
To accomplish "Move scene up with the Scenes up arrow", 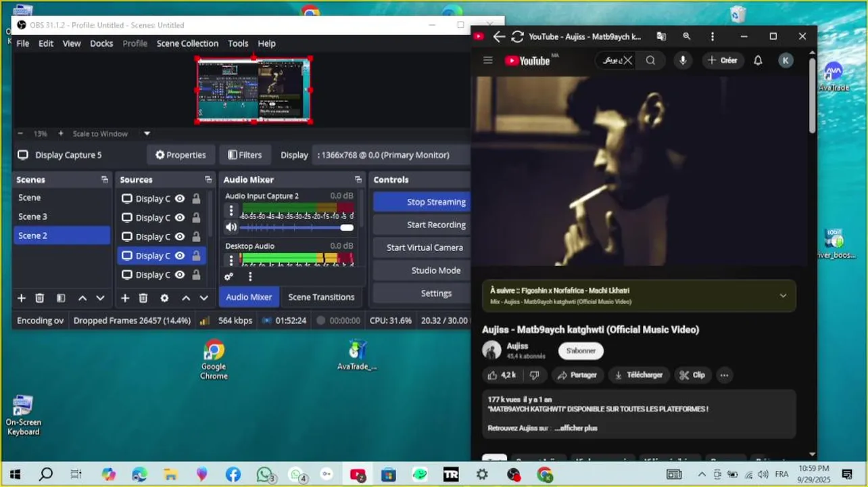I will 82,298.
